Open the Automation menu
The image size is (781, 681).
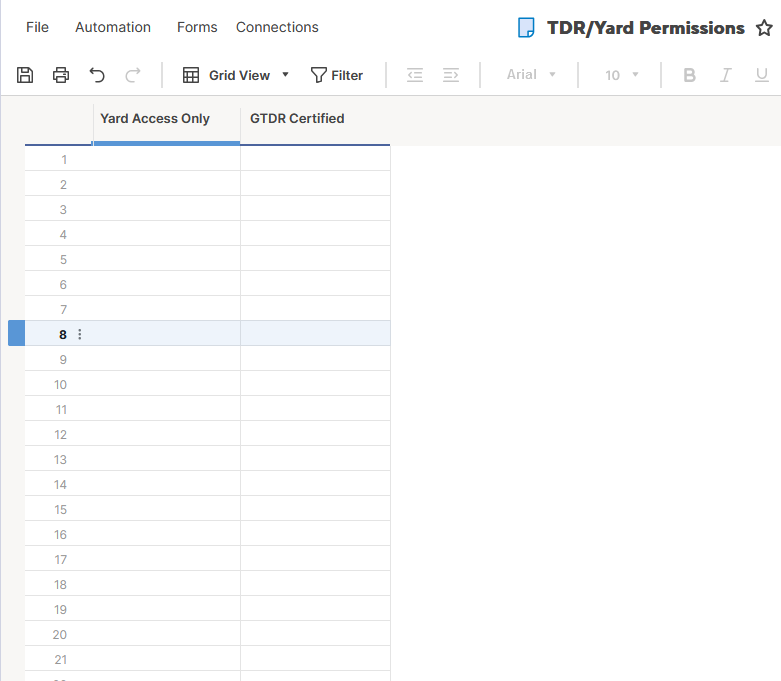pyautogui.click(x=113, y=27)
